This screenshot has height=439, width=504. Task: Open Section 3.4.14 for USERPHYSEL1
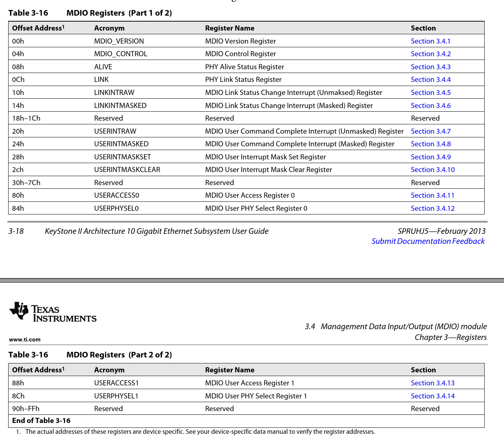point(433,396)
